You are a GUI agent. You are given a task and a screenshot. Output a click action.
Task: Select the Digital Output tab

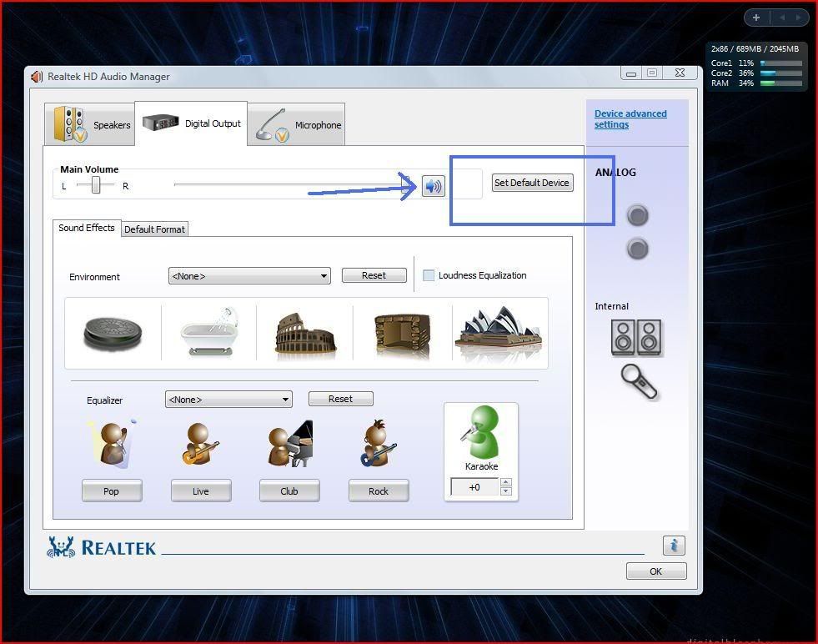coord(191,123)
